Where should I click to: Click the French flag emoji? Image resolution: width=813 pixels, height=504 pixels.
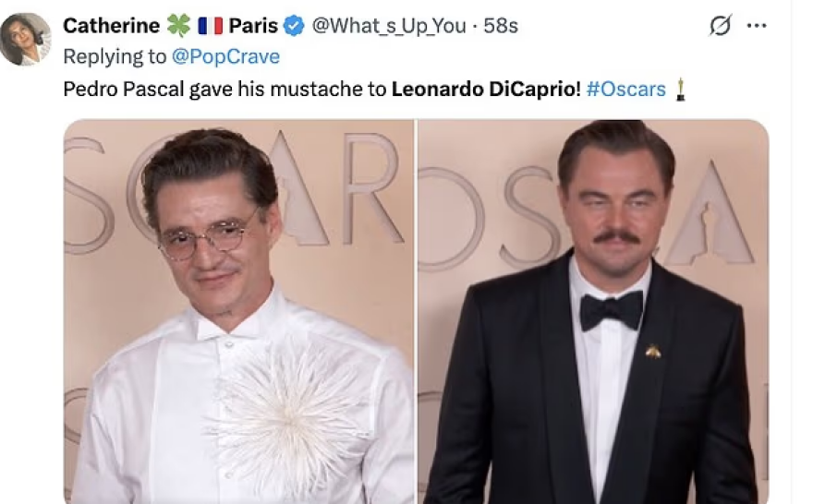[210, 26]
